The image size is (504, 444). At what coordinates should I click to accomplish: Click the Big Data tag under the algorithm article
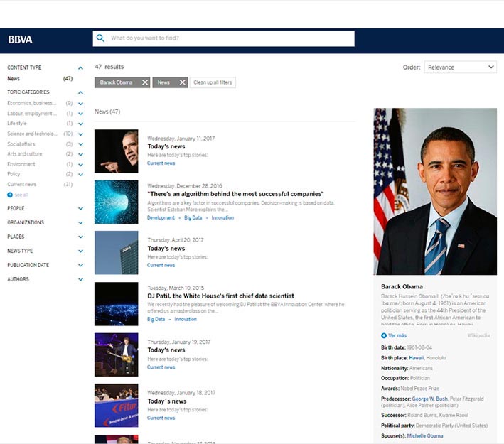[x=193, y=218]
